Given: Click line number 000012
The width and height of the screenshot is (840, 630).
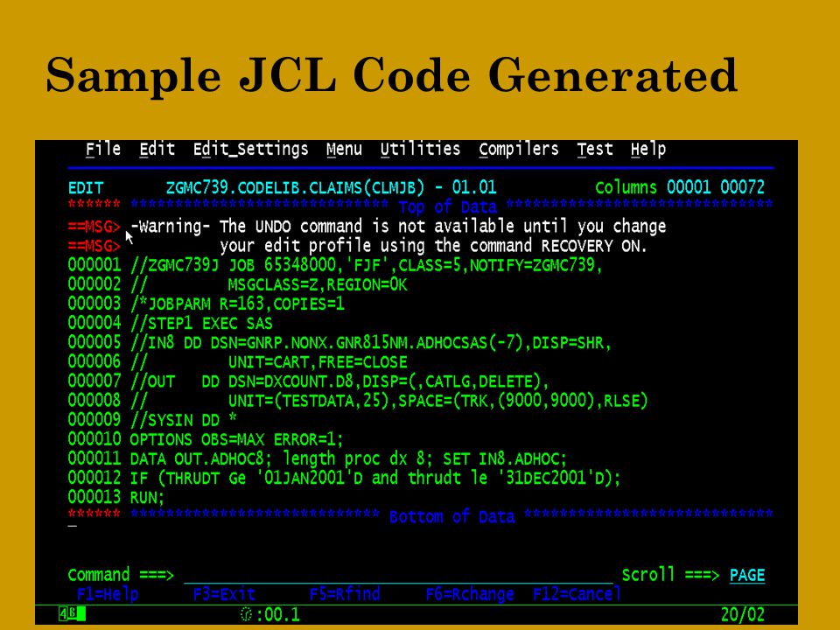Looking at the screenshot, I should [x=94, y=478].
